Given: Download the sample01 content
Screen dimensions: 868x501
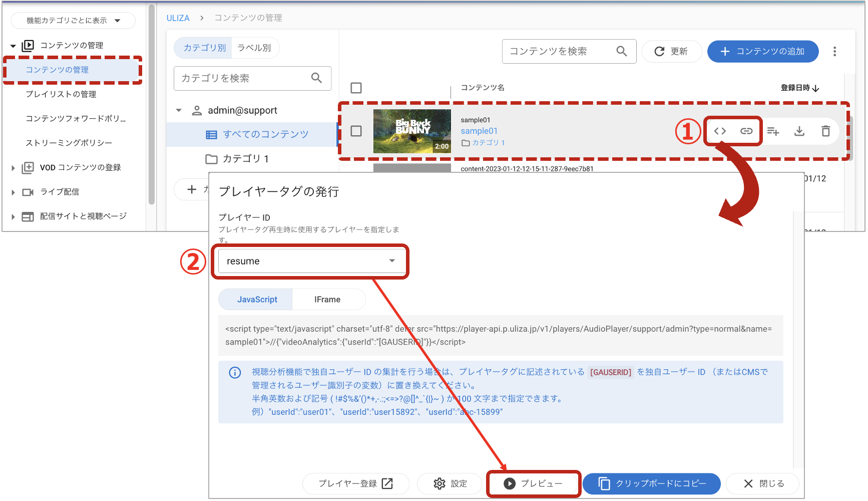Looking at the screenshot, I should 799,131.
